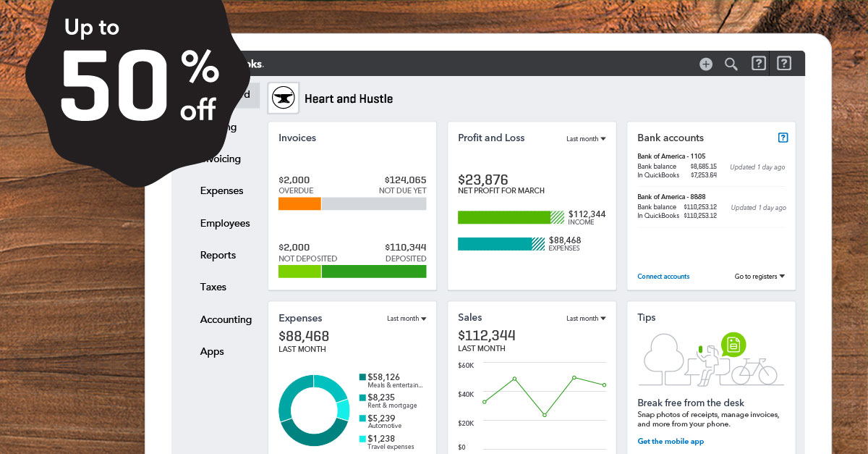This screenshot has height=454, width=868.
Task: Open search with the magnifier icon
Action: [x=731, y=64]
